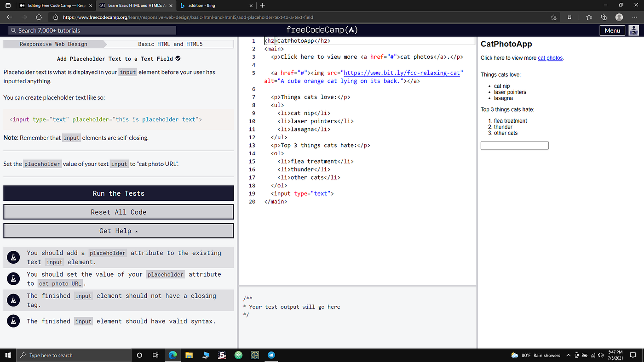Open the browser extension icon beside address bar
Image resolution: width=644 pixels, height=362 pixels.
(569, 17)
